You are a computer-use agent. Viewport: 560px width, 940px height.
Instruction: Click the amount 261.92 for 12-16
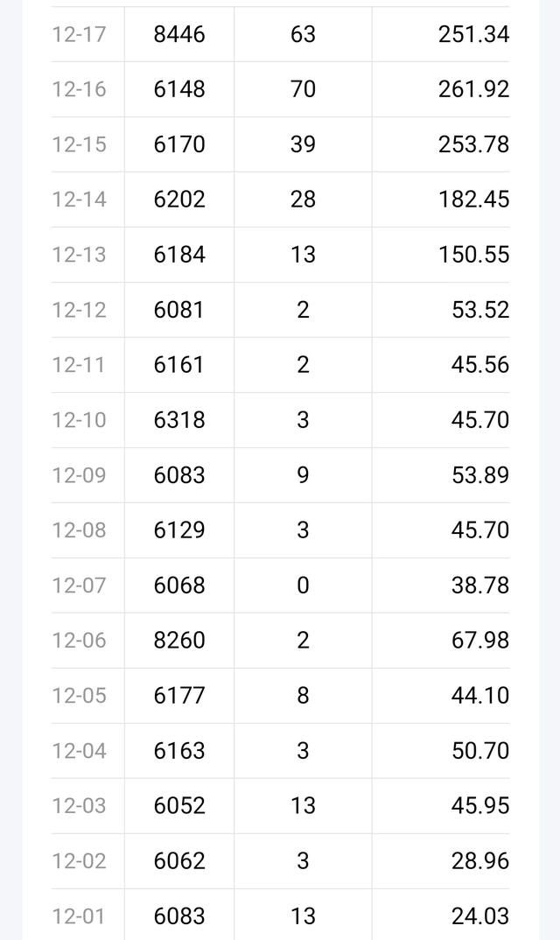pos(473,89)
